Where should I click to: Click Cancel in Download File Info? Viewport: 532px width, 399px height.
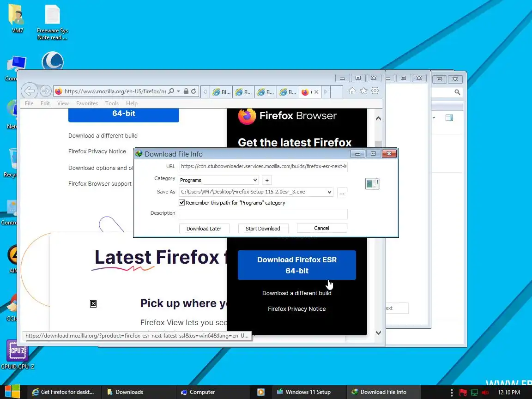(321, 228)
